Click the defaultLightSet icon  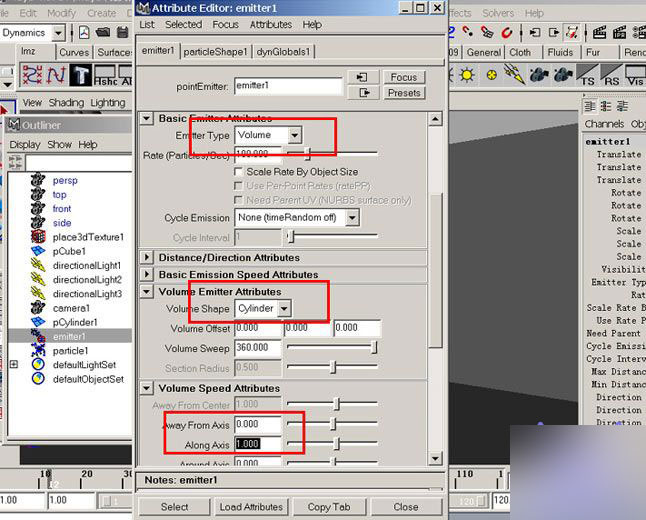[38, 365]
